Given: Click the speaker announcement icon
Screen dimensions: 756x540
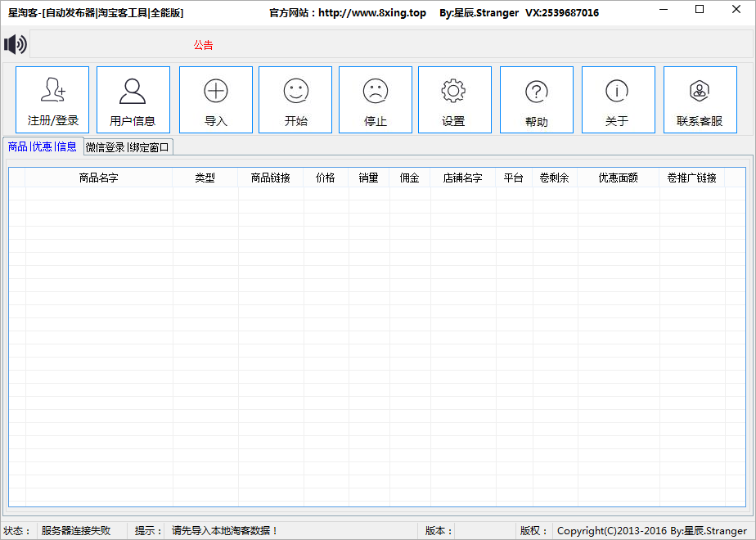Looking at the screenshot, I should (x=16, y=45).
